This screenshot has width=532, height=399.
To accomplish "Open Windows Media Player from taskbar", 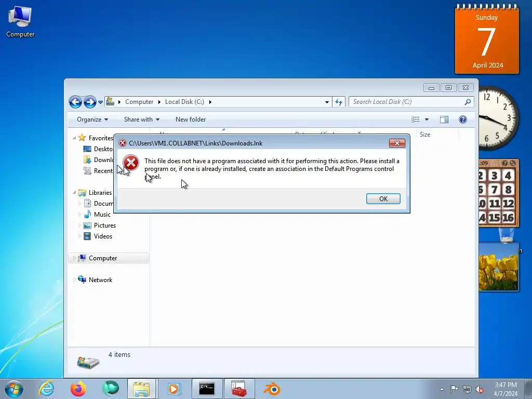I will point(174,389).
